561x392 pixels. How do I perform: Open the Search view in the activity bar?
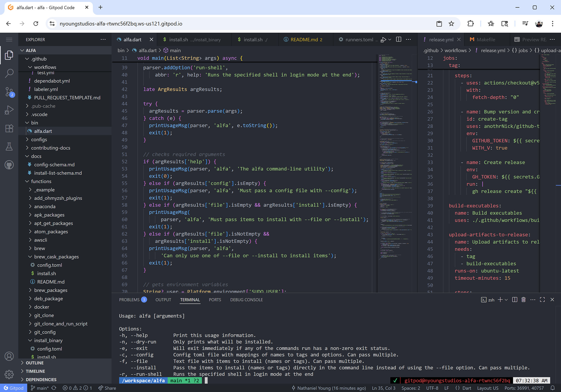click(9, 73)
